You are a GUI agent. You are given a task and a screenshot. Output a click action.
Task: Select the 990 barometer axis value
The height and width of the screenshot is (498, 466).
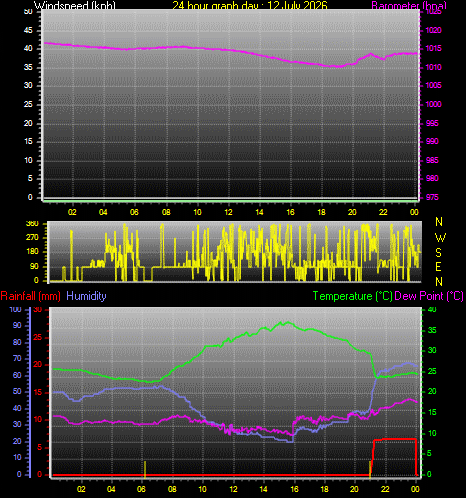coord(432,141)
